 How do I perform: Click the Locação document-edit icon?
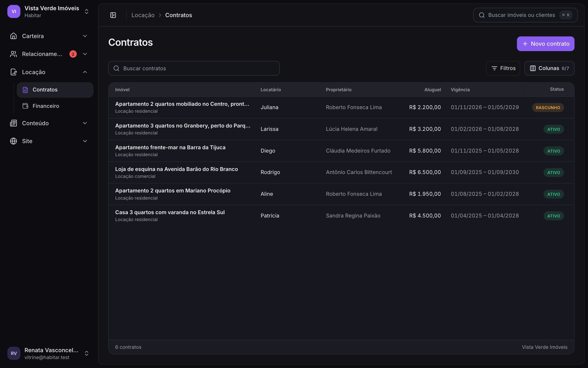tap(13, 72)
